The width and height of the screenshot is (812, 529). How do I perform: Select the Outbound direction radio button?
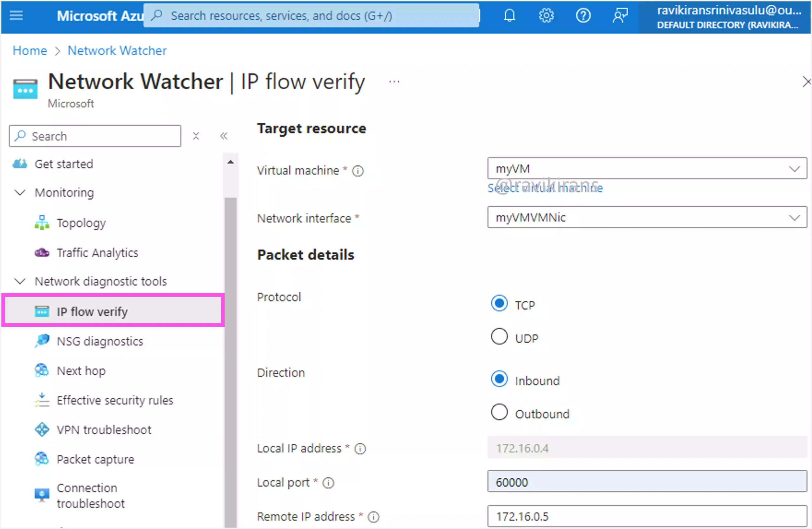499,412
